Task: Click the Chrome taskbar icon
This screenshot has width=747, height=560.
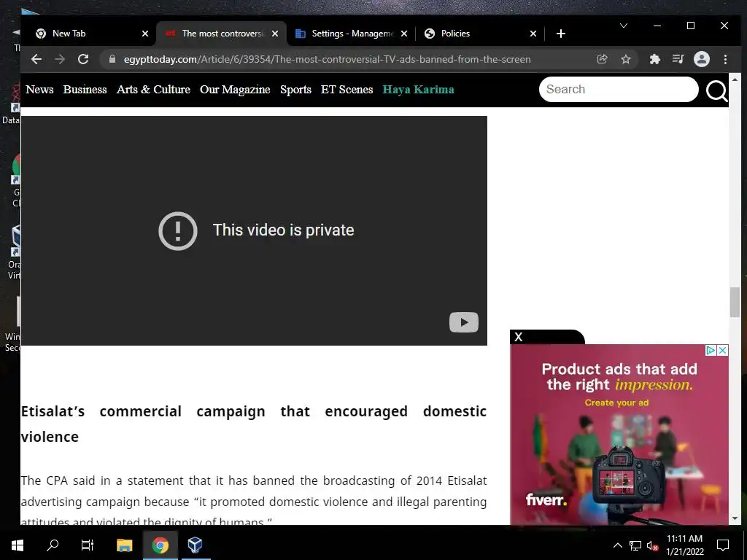Action: [160, 545]
